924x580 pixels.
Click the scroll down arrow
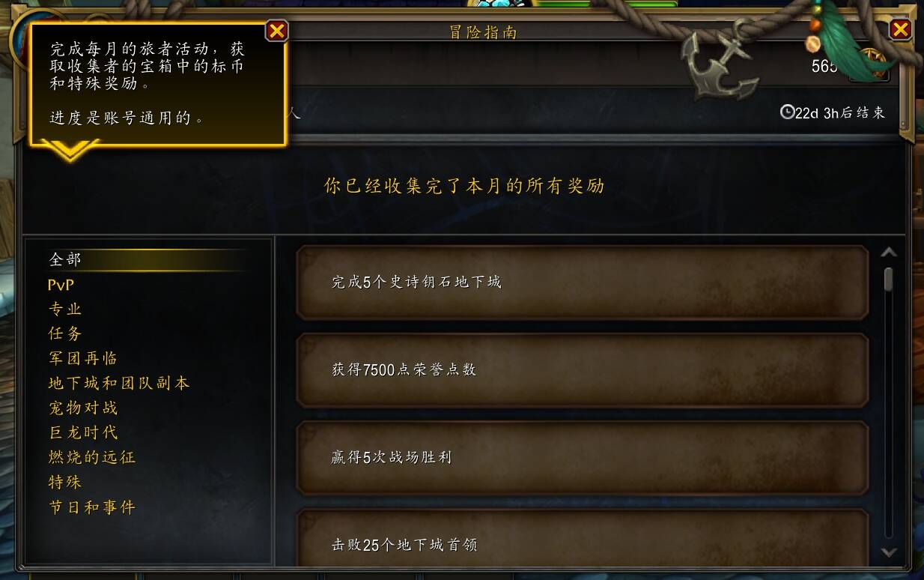coord(889,552)
